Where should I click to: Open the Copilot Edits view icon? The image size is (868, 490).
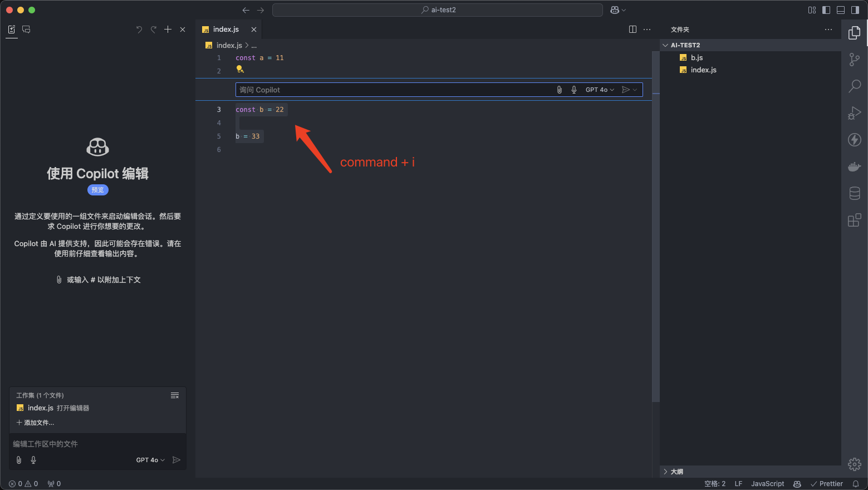[11, 30]
